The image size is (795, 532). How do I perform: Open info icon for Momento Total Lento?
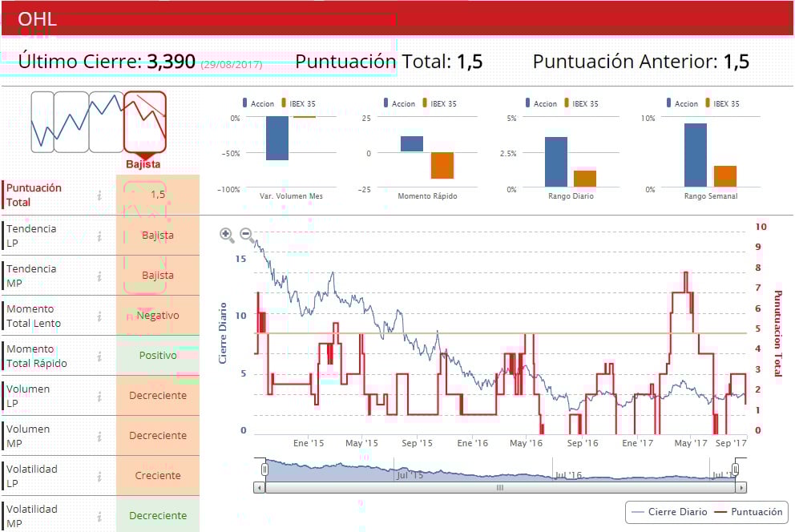99,316
